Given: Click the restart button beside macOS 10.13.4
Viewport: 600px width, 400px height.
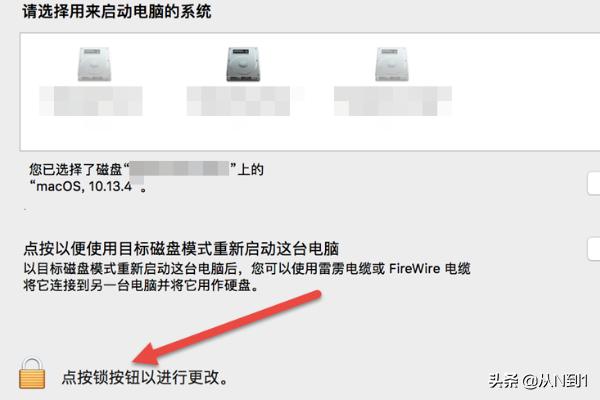Looking at the screenshot, I should (594, 184).
